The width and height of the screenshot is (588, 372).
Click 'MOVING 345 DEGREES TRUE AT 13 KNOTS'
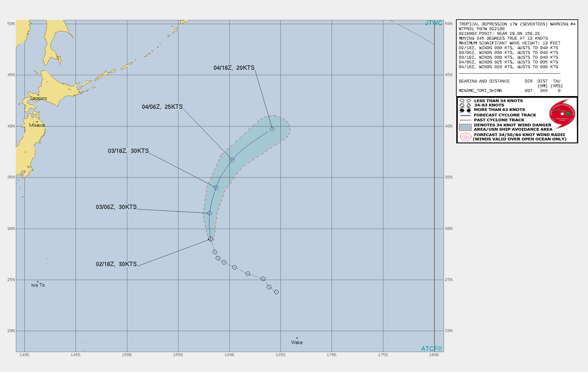(x=503, y=38)
